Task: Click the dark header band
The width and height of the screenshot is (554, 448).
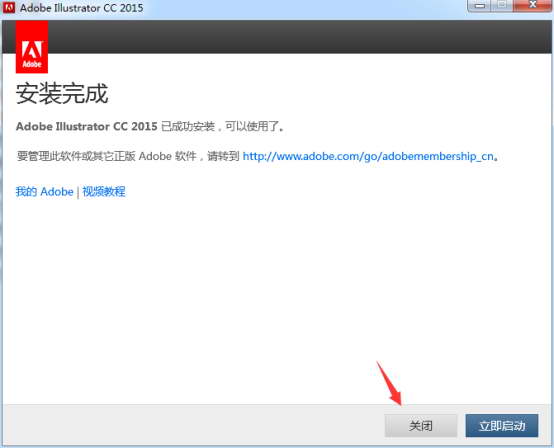Action: point(300,37)
